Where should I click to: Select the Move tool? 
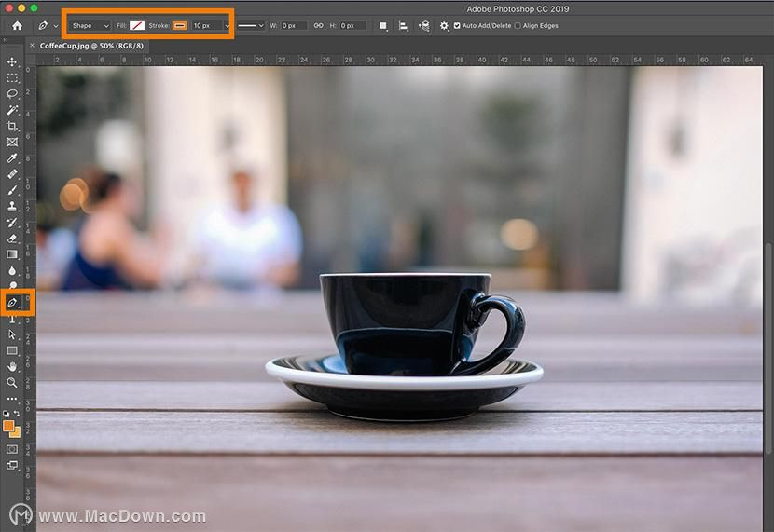click(12, 61)
